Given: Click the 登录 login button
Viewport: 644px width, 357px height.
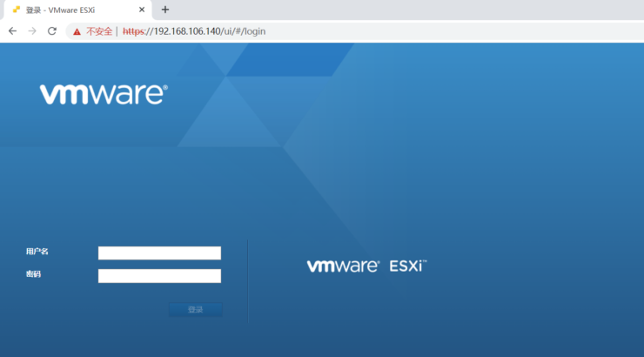Looking at the screenshot, I should 196,309.
